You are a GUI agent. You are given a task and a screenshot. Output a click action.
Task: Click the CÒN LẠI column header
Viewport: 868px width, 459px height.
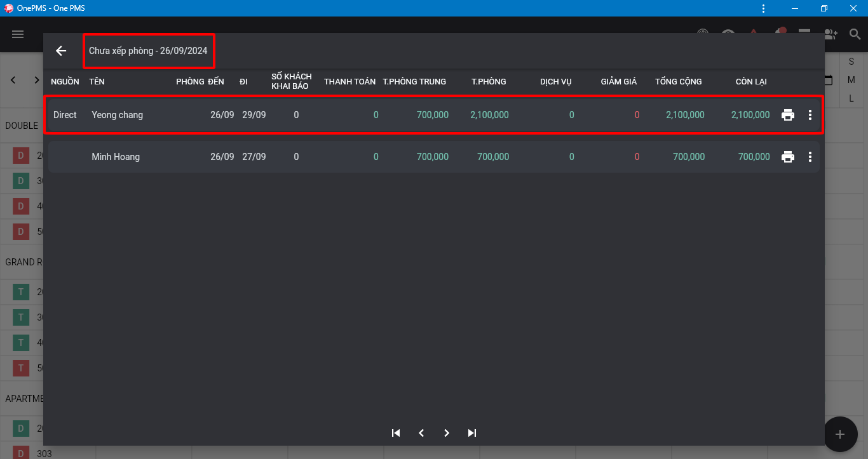(x=751, y=81)
